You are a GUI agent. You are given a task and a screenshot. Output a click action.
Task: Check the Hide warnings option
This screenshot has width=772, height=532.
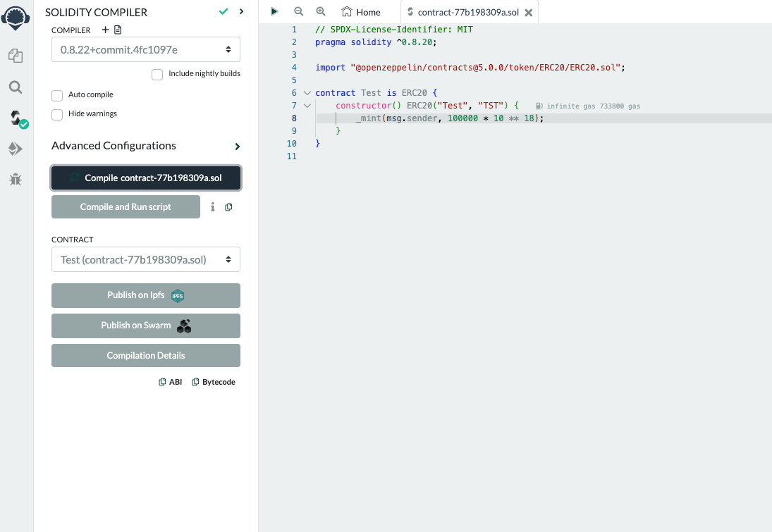pos(57,114)
